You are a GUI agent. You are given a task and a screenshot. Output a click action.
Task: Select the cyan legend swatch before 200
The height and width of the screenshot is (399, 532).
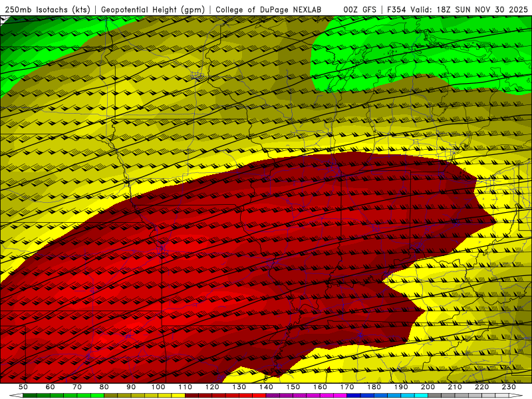pos(421,396)
